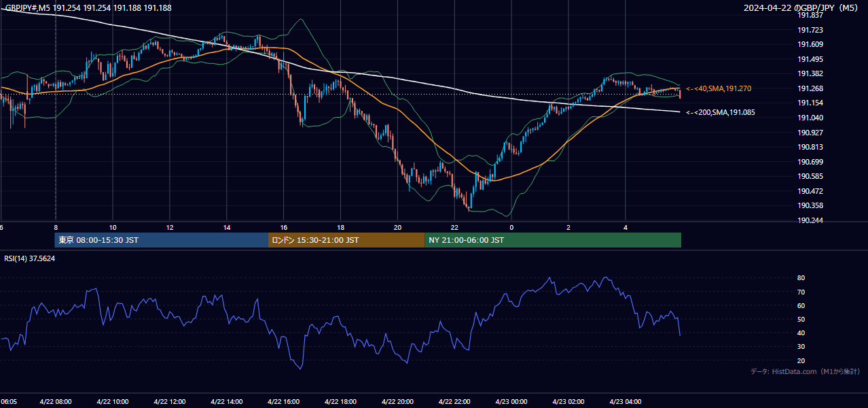Click the 4/22 16:00 time axis label
868x408 pixels.
click(x=284, y=402)
